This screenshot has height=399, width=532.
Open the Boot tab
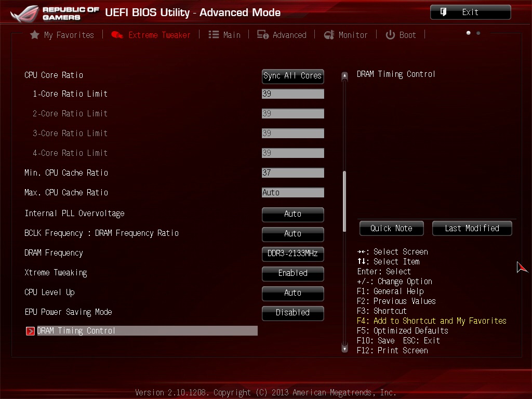pos(401,35)
